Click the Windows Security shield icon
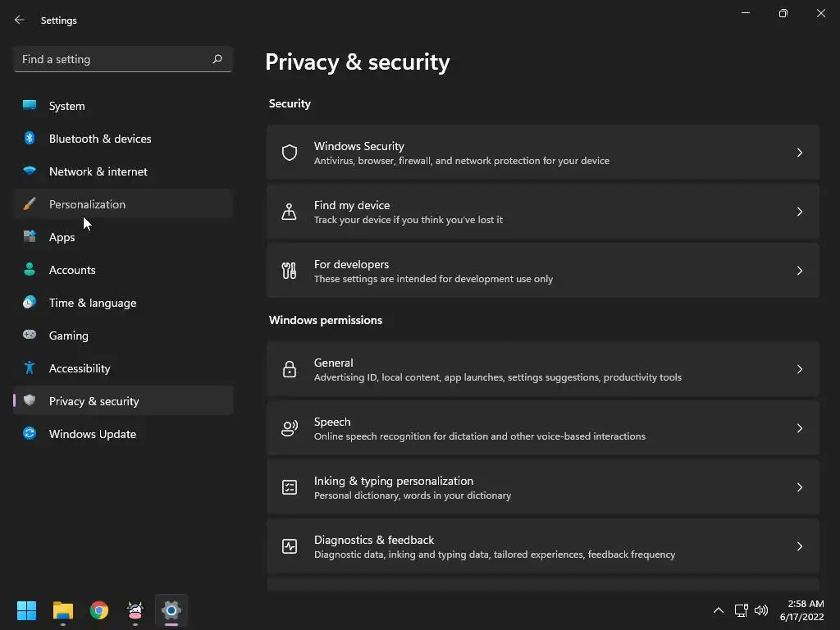Image resolution: width=840 pixels, height=630 pixels. point(290,153)
